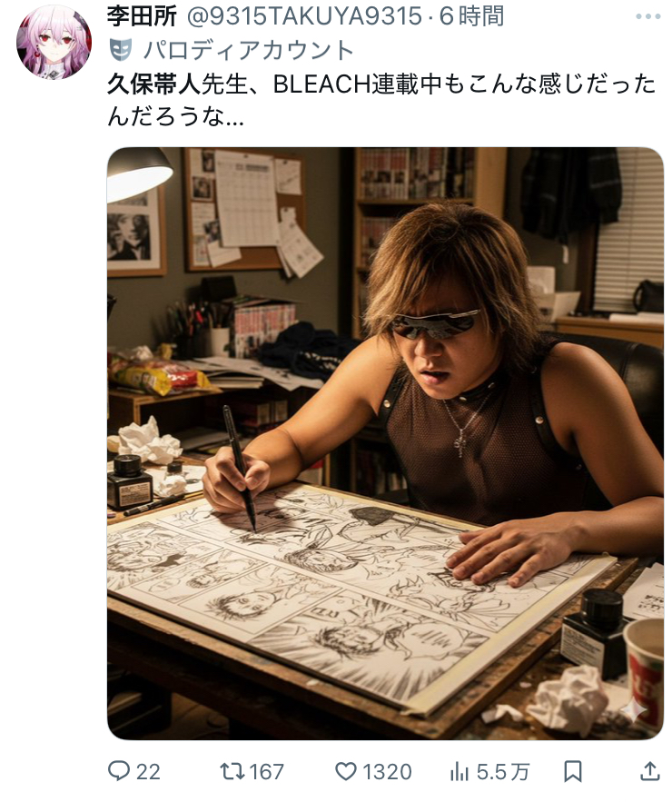Repost this tweet using the retweet icon

232,771
